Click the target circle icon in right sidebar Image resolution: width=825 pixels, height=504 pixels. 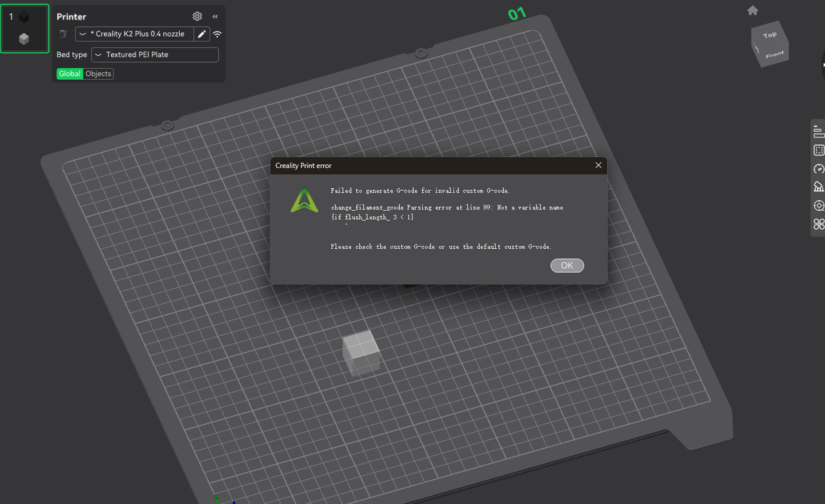tap(819, 206)
